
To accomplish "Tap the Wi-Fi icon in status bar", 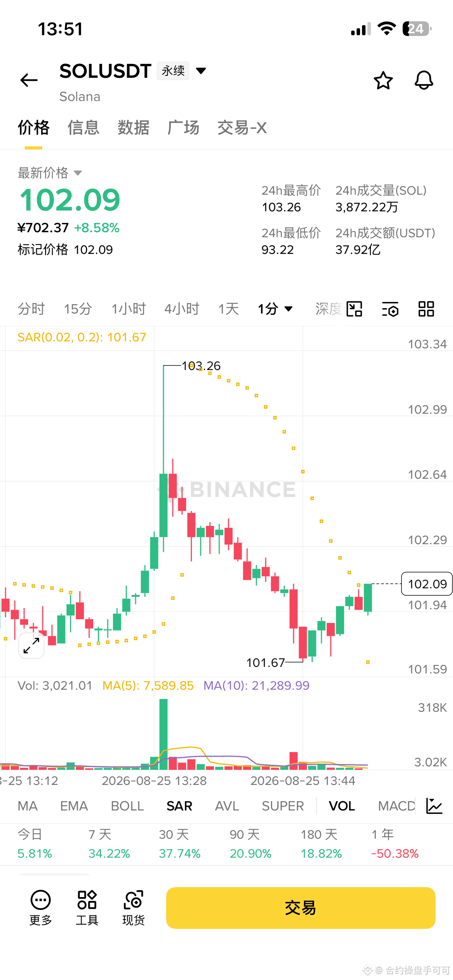I will point(386,29).
